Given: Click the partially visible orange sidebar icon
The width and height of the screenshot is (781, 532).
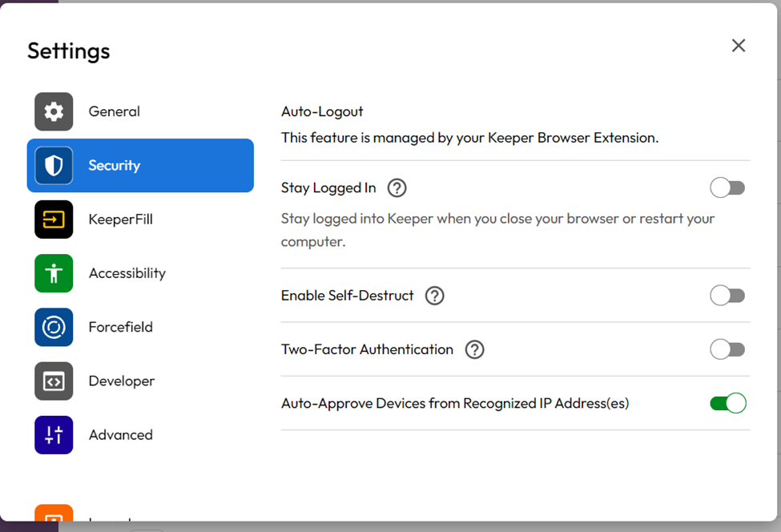Looking at the screenshot, I should pos(54,514).
